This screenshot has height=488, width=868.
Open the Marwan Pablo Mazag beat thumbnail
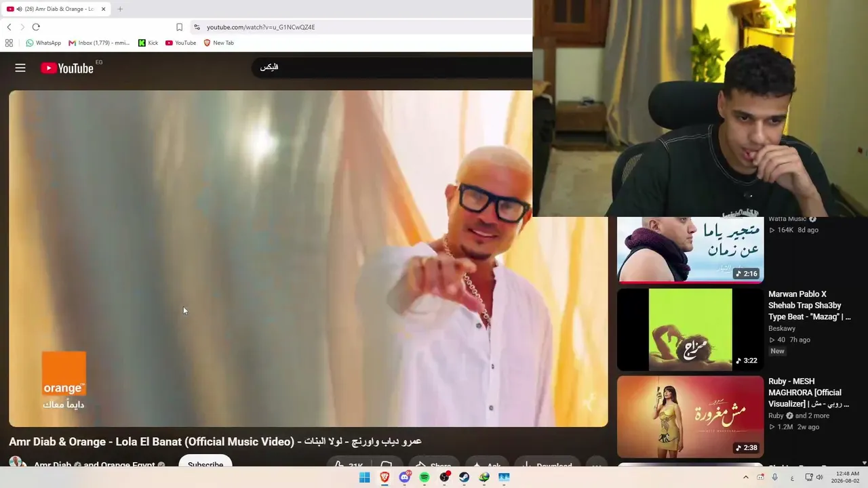tap(690, 329)
